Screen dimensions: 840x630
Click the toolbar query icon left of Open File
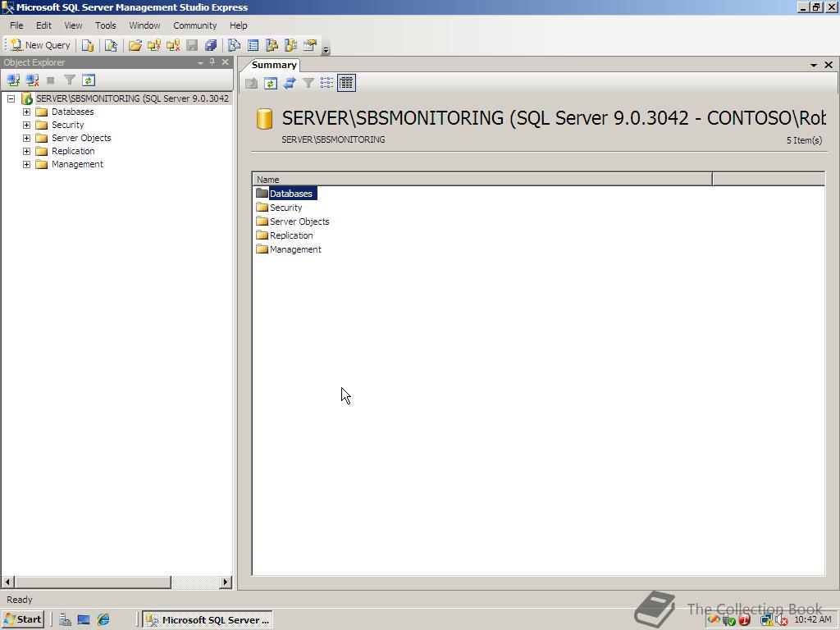tap(111, 46)
